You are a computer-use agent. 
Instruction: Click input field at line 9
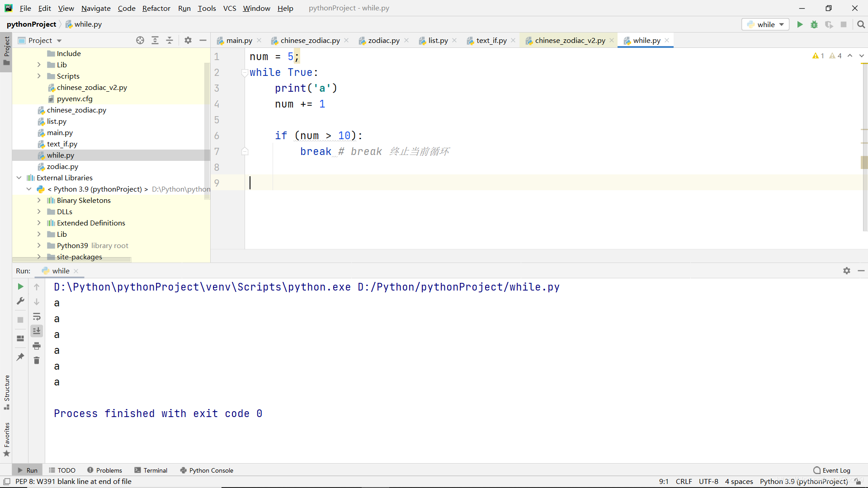coord(251,183)
